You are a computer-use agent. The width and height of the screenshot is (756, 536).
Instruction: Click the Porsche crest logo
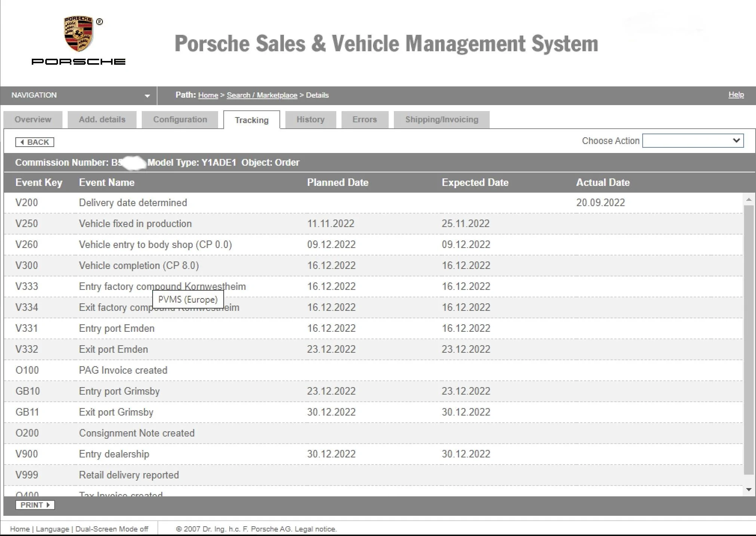78,34
